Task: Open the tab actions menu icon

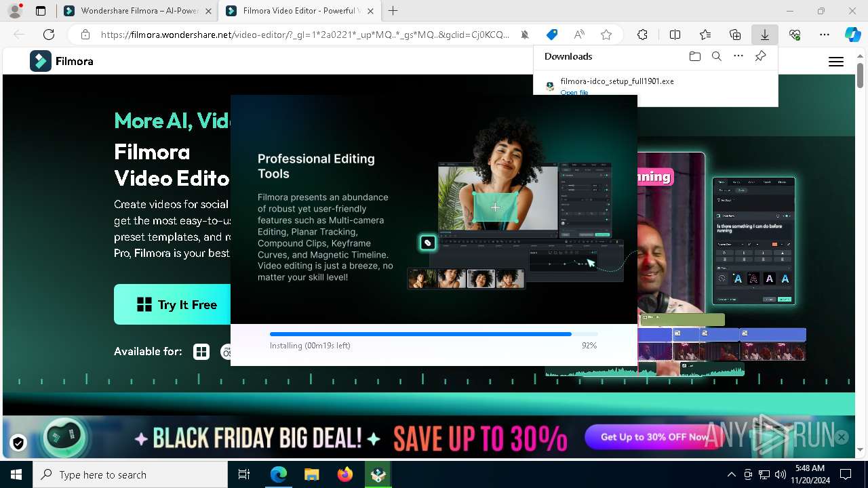Action: click(41, 11)
